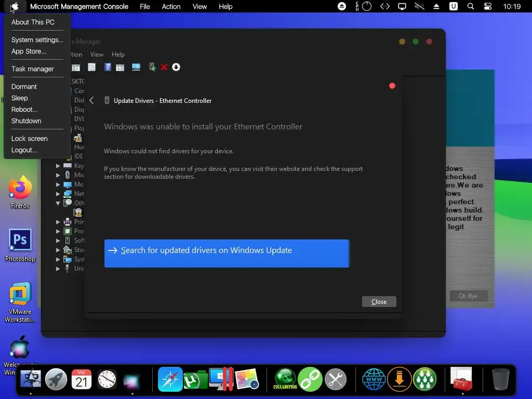532x399 pixels.
Task: Open the Windows monitor icon in the dock
Action: [221, 379]
